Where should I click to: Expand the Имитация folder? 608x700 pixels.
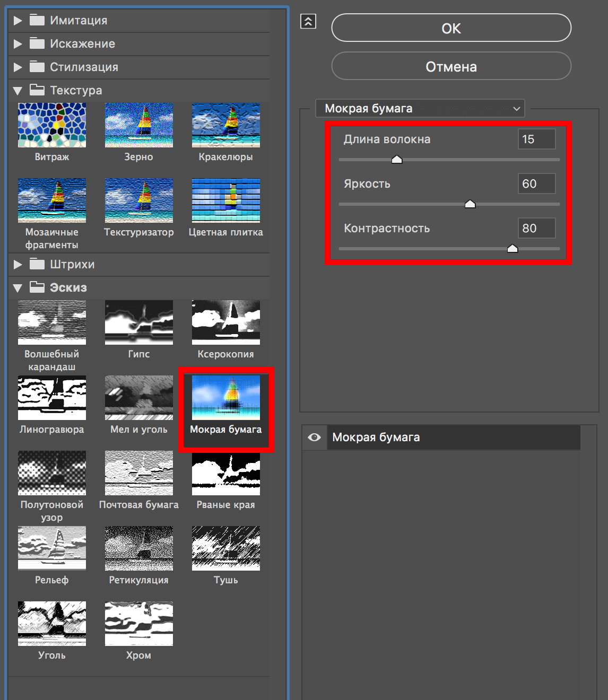[x=18, y=21]
